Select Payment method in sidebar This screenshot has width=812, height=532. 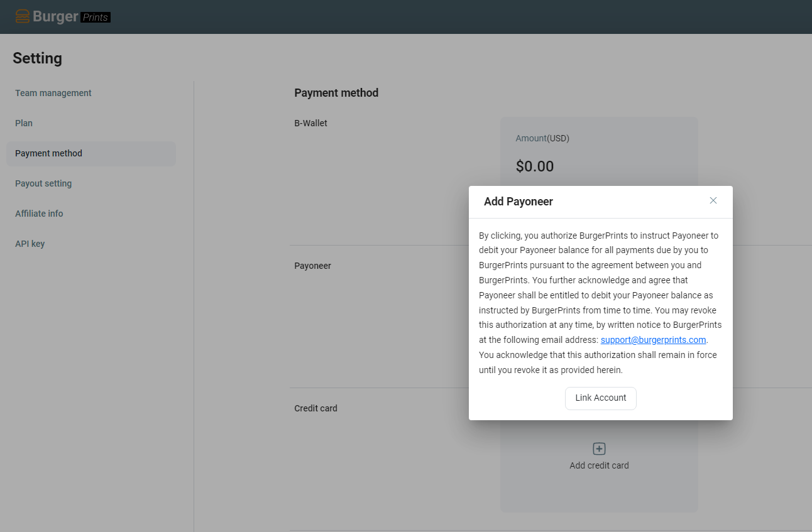pos(91,154)
